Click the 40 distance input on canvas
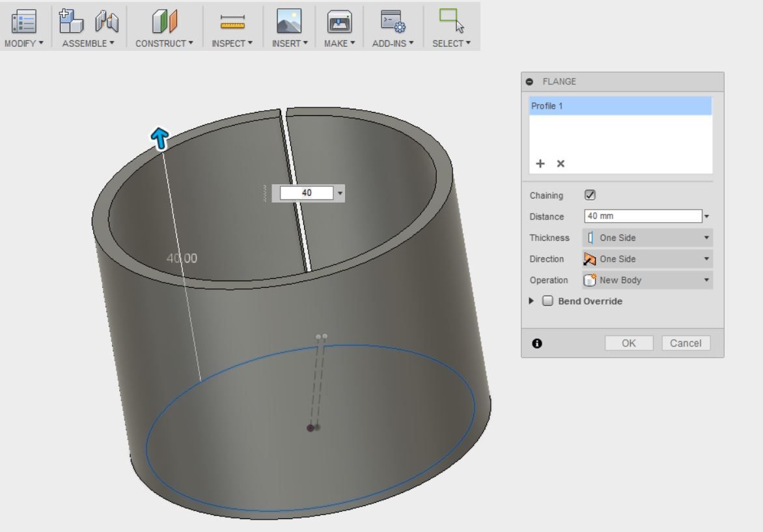763x532 pixels. coord(309,192)
